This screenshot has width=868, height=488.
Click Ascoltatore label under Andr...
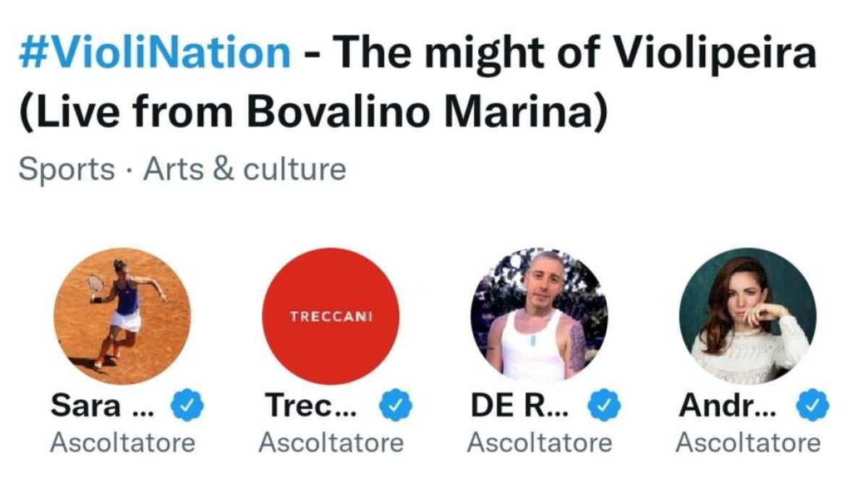[x=749, y=441]
